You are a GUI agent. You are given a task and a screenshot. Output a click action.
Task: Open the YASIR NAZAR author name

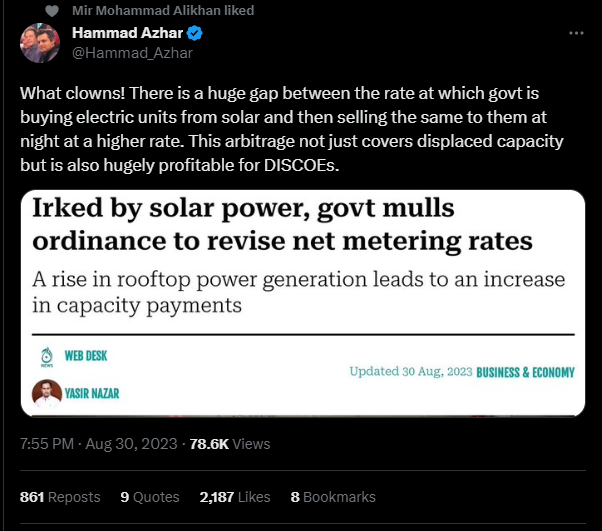coord(92,394)
